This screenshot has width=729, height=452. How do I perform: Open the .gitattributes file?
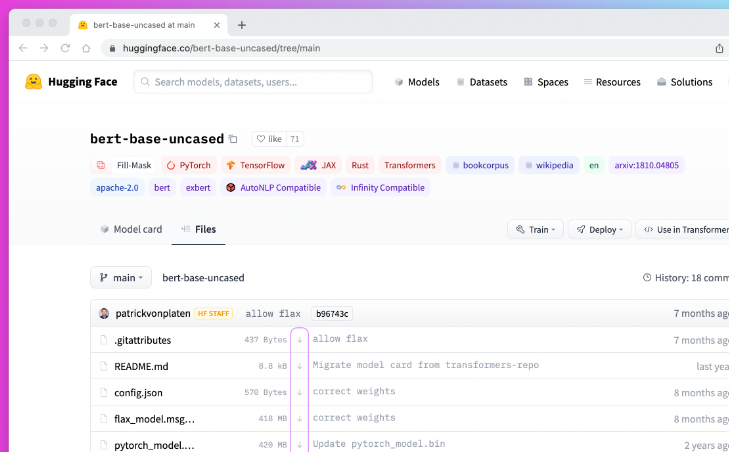point(143,340)
